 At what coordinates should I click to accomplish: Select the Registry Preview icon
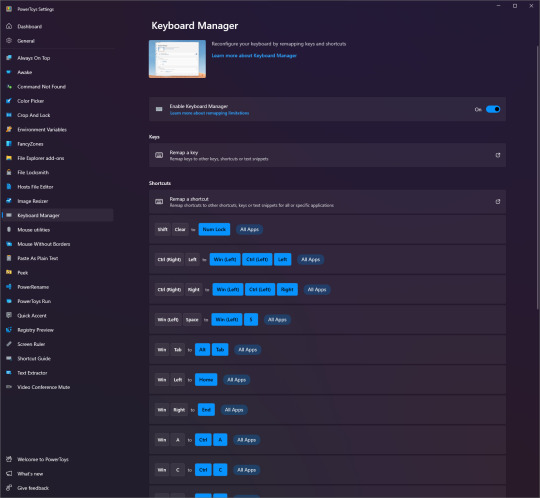(x=9, y=330)
